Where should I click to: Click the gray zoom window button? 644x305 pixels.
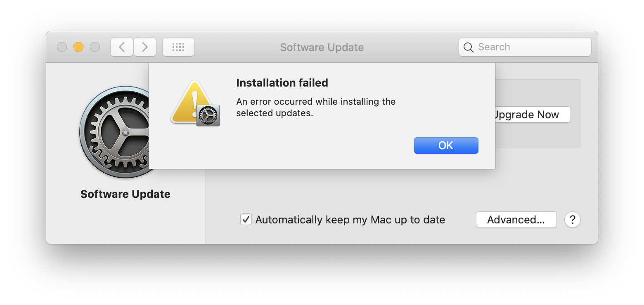[x=95, y=47]
